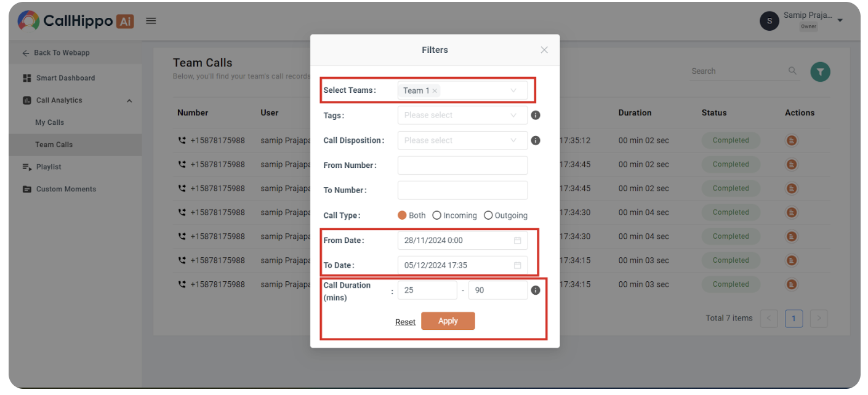Open the hamburger menu next to CallHippo logo

click(151, 21)
